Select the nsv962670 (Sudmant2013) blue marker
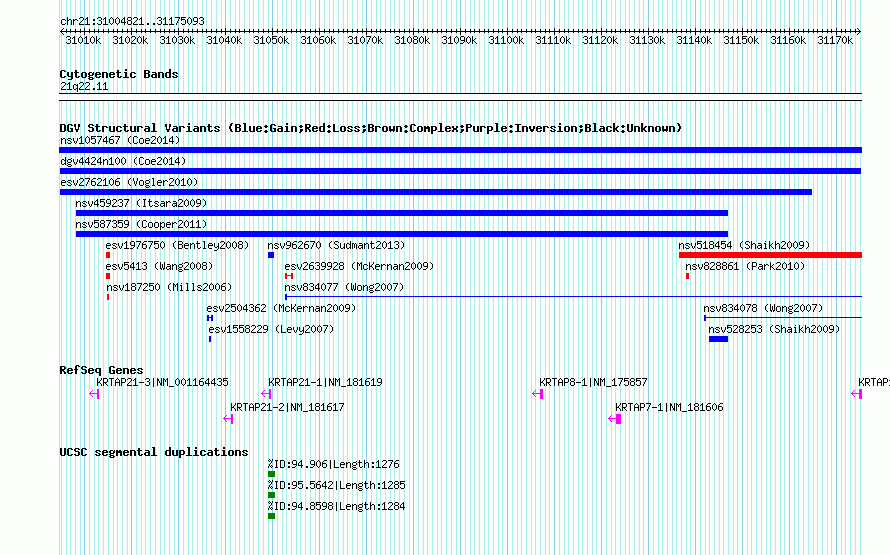This screenshot has height=555, width=890. [271, 255]
